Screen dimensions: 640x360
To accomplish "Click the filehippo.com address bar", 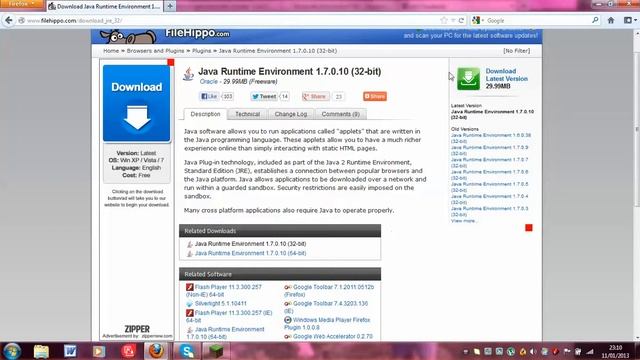I will pos(229,20).
